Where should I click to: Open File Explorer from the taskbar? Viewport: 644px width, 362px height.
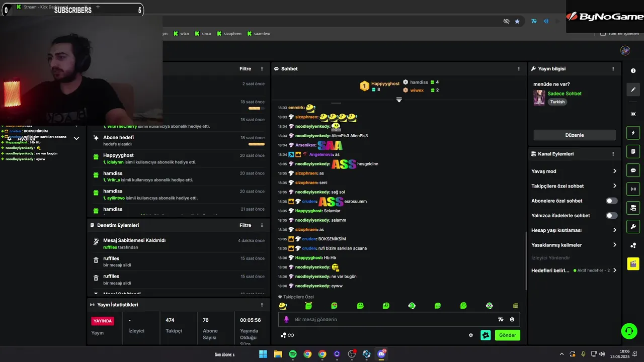point(278,354)
